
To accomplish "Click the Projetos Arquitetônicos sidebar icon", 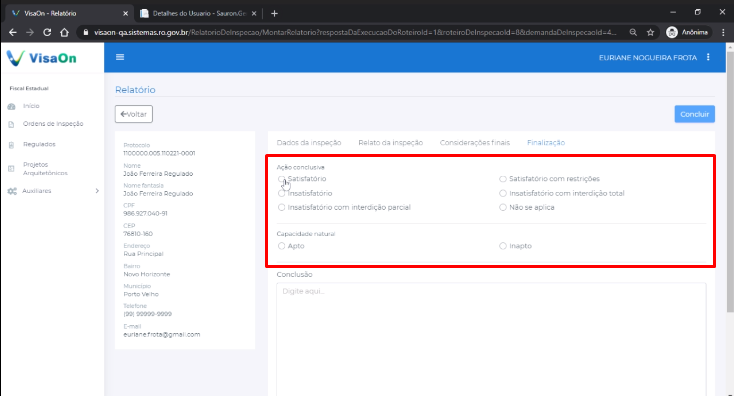I will coord(12,169).
